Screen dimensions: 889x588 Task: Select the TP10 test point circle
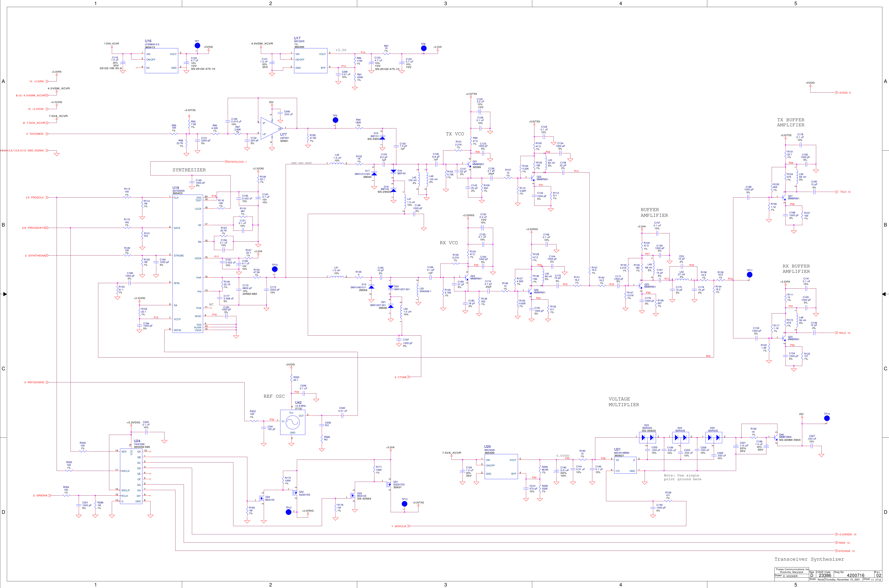coord(275,269)
